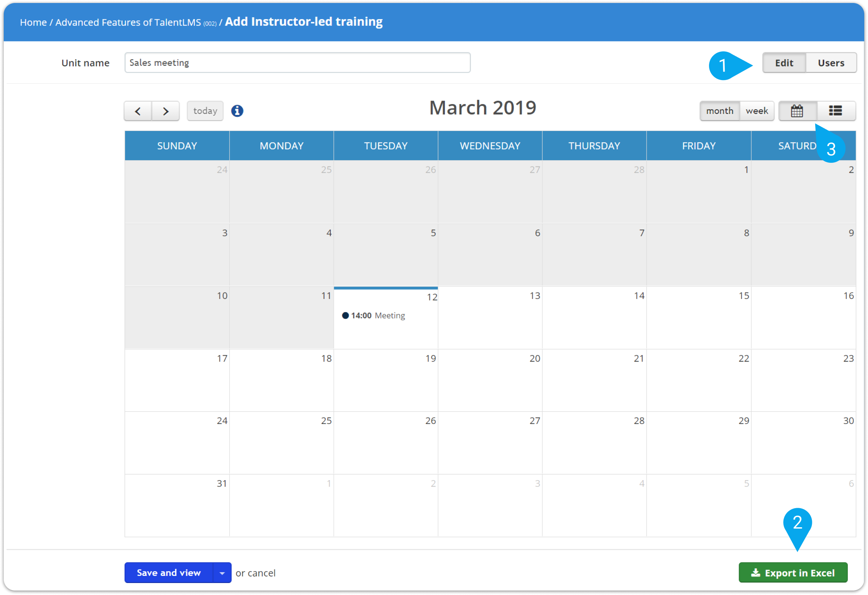The width and height of the screenshot is (868, 595).
Task: Select the Unit name input field
Action: [x=297, y=62]
